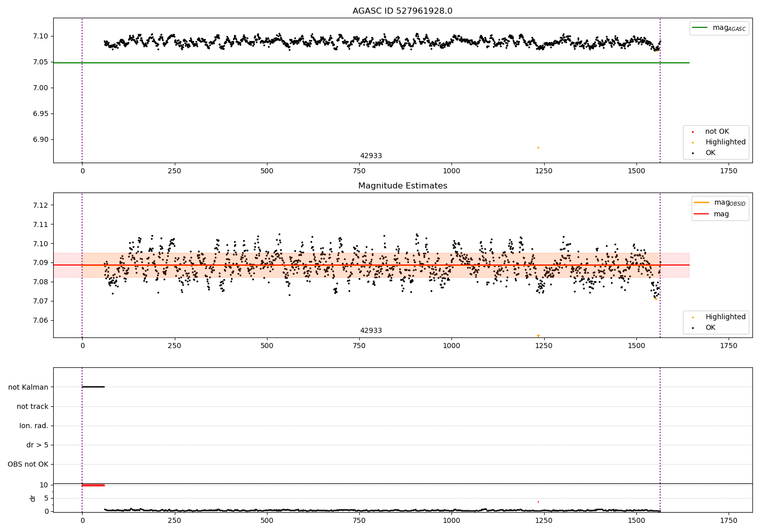The image size is (760, 532).
Task: Click the 7.07 y-axis tick in middle plot
Action: tap(41, 301)
